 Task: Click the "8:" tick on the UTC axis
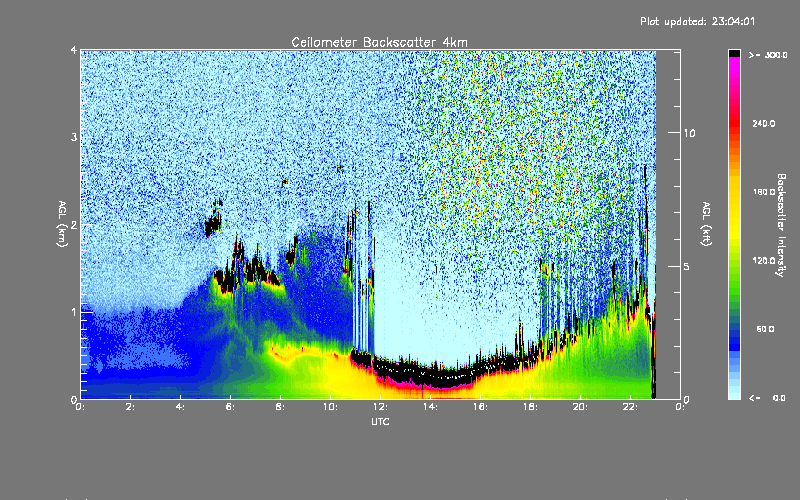[280, 407]
